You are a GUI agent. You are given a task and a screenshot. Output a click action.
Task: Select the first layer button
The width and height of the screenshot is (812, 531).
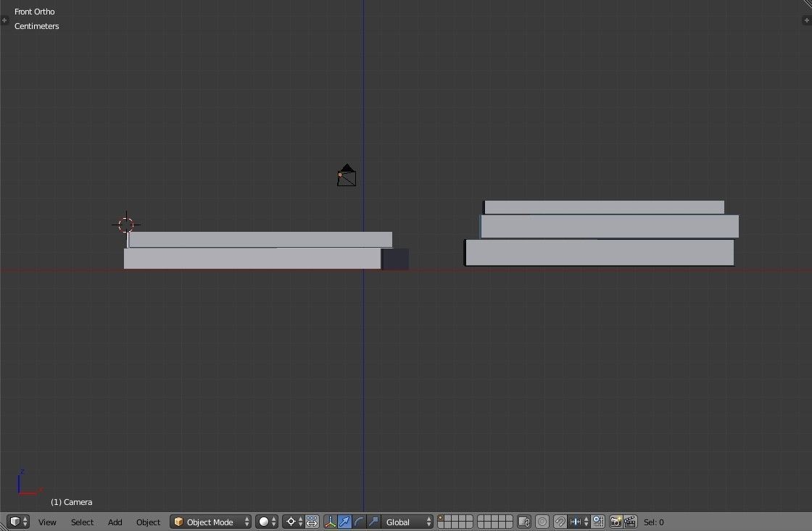point(442,518)
